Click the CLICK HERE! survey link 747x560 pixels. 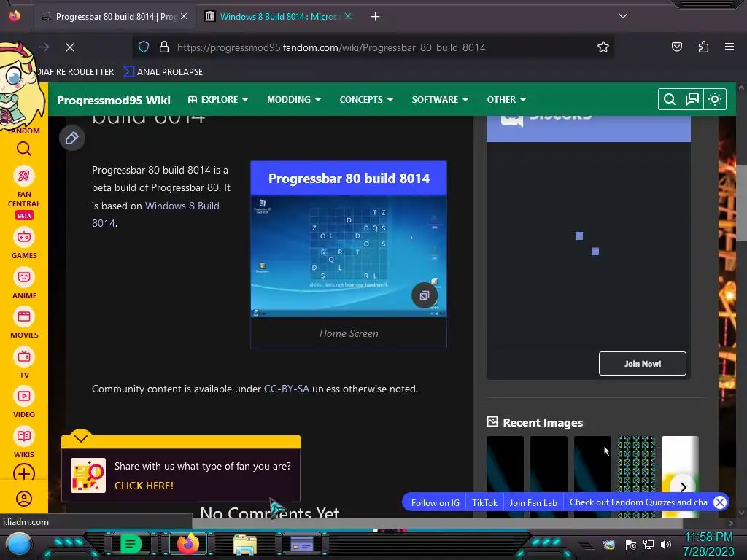144,486
